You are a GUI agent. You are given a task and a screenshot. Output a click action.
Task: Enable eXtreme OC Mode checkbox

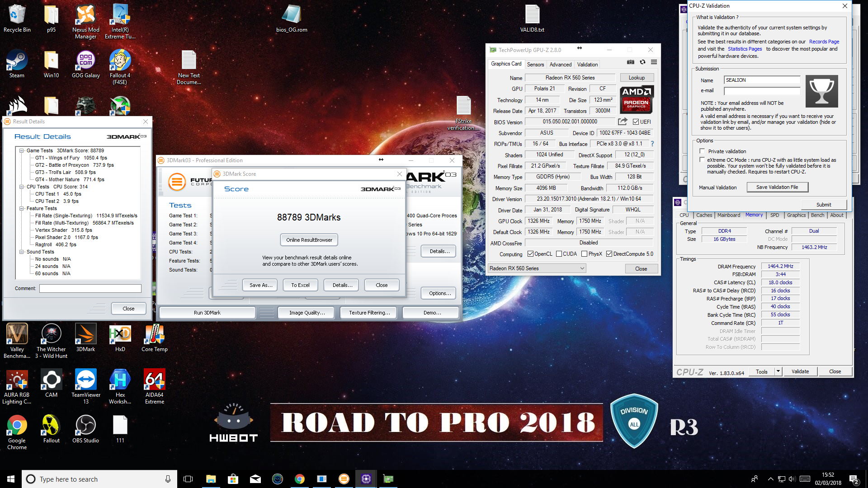(702, 160)
